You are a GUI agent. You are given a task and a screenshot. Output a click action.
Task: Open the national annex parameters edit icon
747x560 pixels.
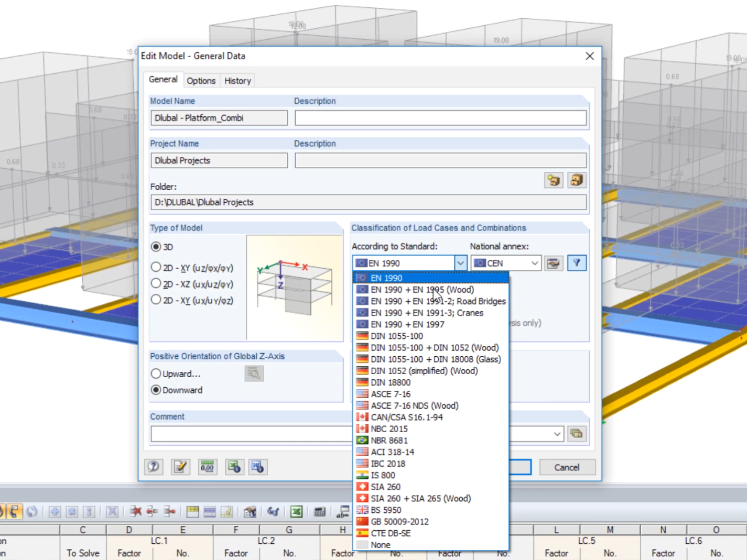tap(553, 263)
